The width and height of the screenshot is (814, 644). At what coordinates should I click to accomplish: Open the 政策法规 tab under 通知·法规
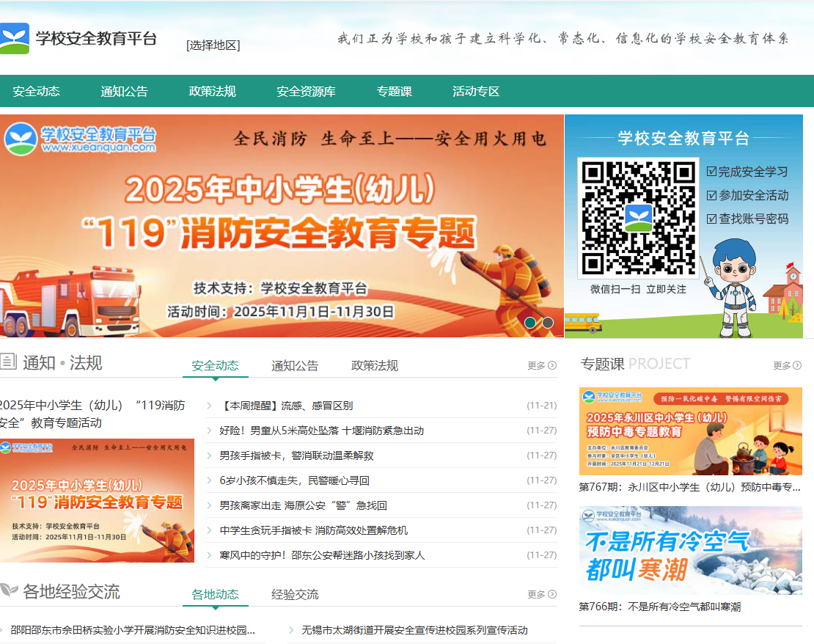click(x=374, y=365)
